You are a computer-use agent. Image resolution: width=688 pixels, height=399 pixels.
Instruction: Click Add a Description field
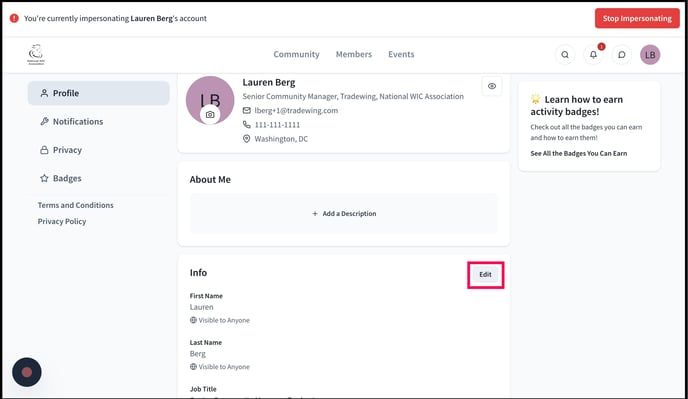[x=344, y=214]
